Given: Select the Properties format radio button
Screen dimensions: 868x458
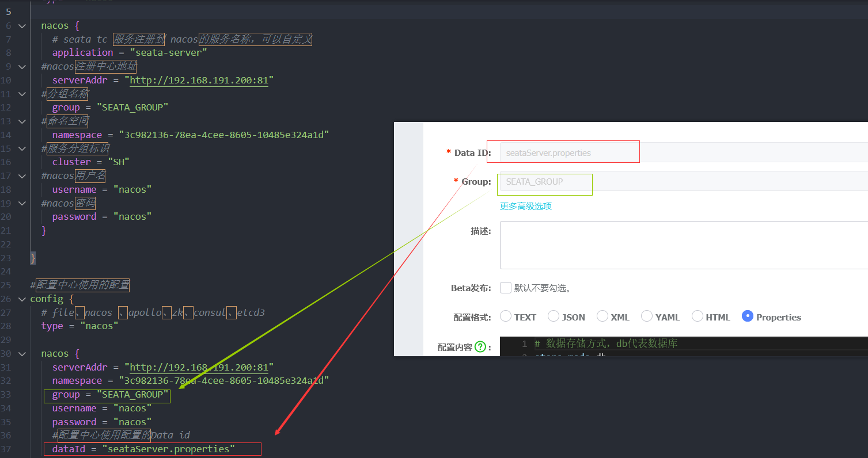Looking at the screenshot, I should pos(748,316).
